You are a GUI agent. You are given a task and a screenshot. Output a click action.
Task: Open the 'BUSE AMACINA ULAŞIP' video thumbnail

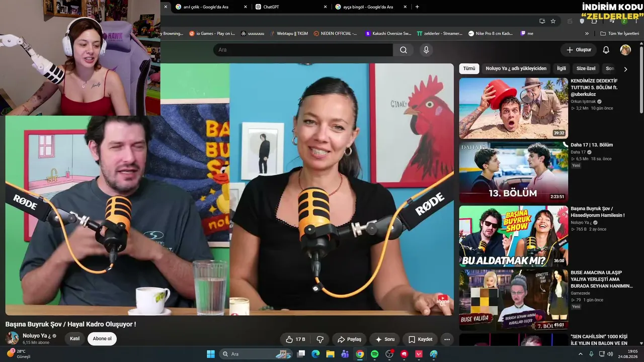(x=513, y=300)
